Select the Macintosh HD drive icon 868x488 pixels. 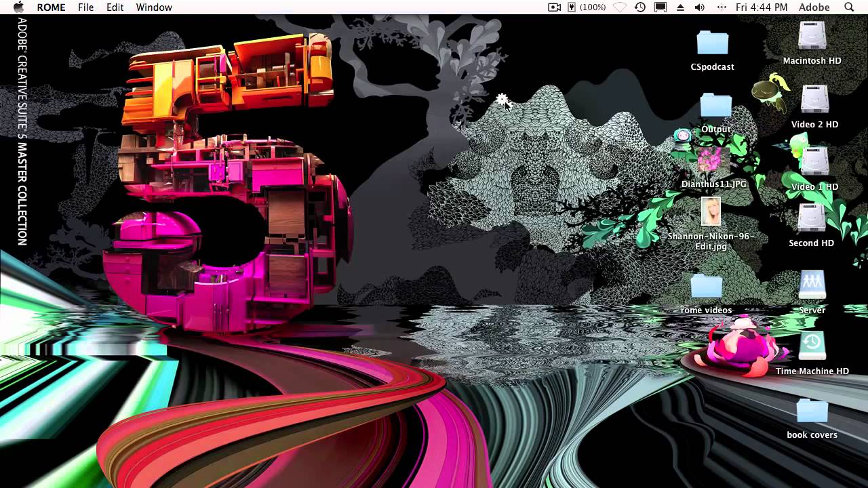coord(812,37)
